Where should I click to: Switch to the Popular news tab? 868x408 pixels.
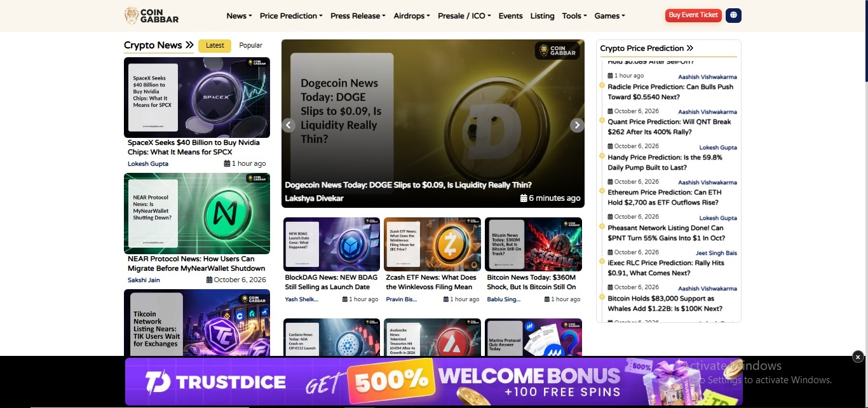250,46
